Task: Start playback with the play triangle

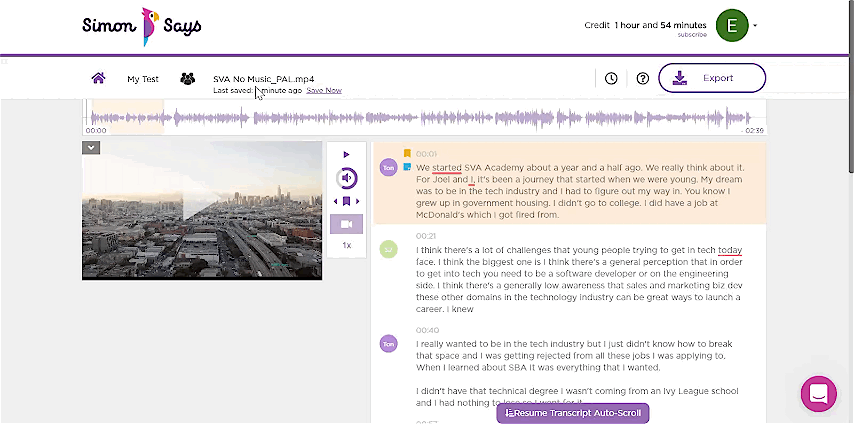Action: coord(346,155)
